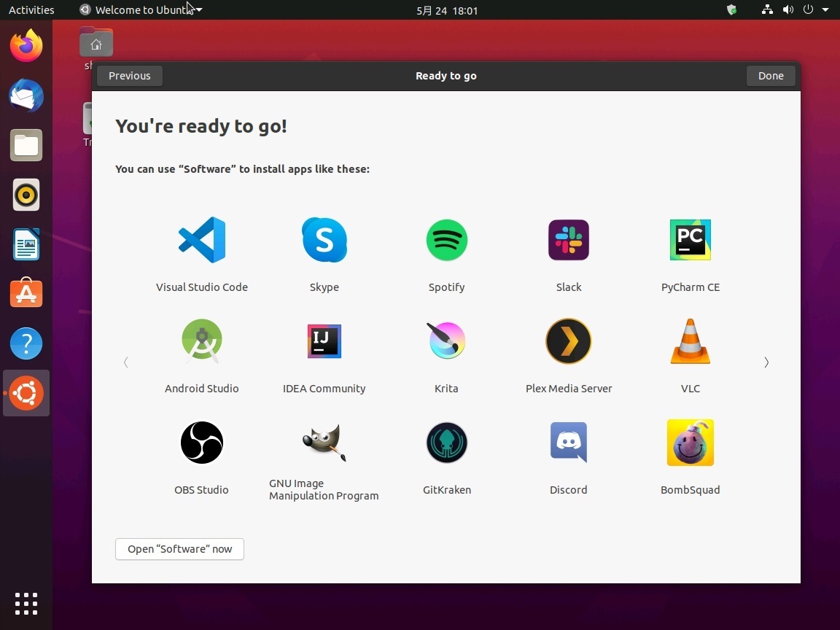This screenshot has width=840, height=630.
Task: Click the Done button
Action: point(771,76)
